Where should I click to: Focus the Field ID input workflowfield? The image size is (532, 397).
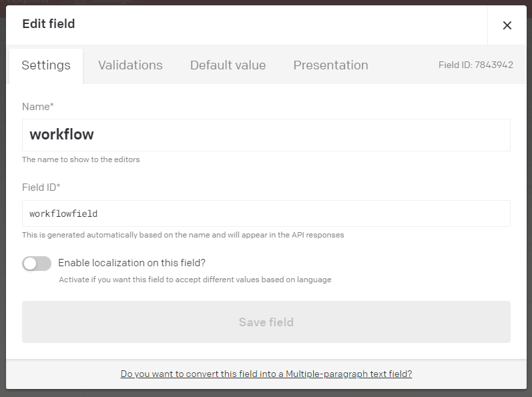266,214
